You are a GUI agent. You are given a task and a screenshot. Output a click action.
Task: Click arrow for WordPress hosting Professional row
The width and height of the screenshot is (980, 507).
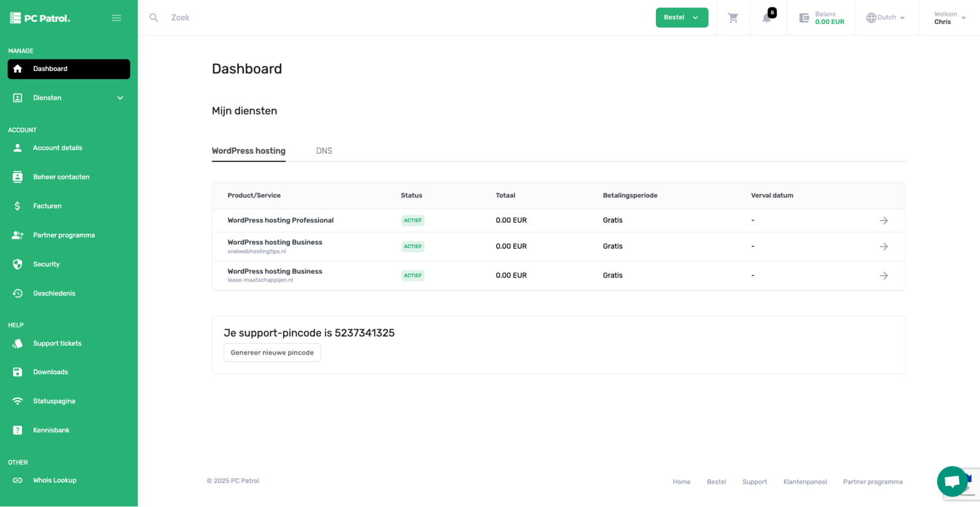(883, 220)
